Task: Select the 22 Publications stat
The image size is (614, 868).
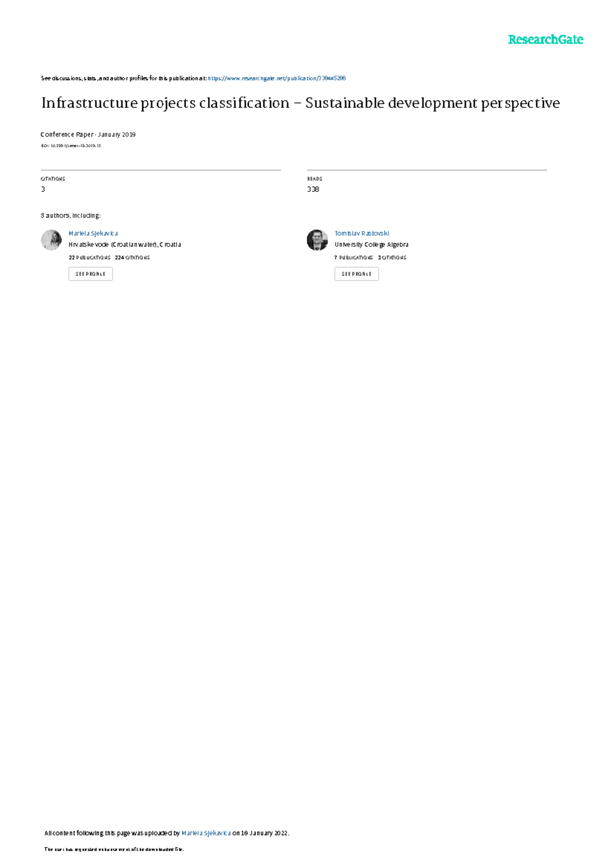Action: click(90, 258)
